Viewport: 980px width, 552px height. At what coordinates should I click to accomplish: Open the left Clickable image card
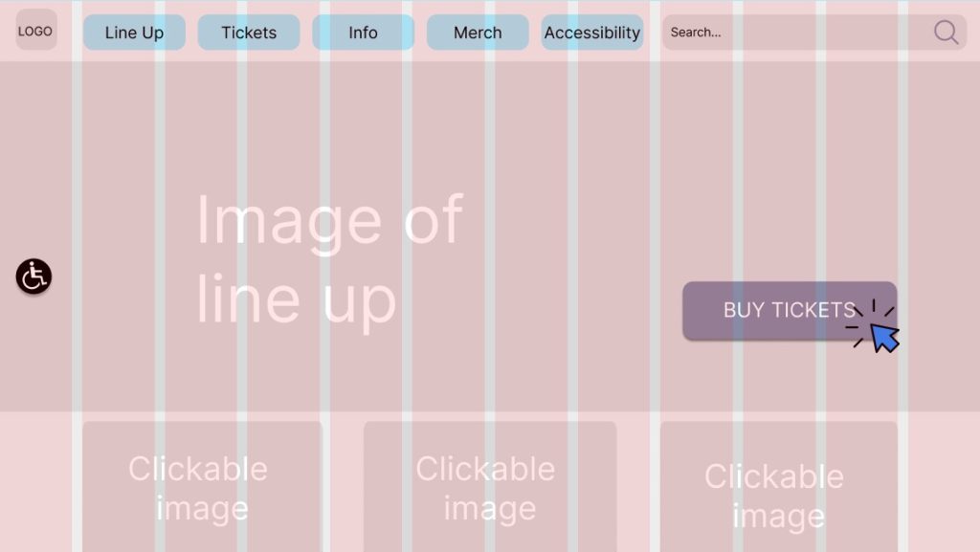click(202, 486)
